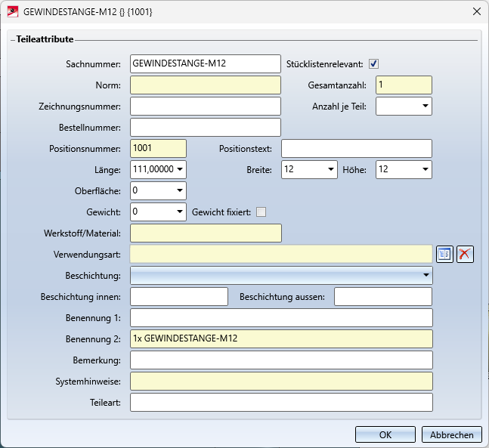Image resolution: width=489 pixels, height=448 pixels.
Task: Confirm with the OK button
Action: pos(385,434)
